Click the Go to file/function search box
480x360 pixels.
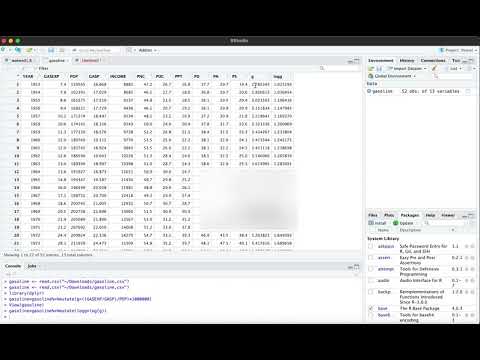96,50
